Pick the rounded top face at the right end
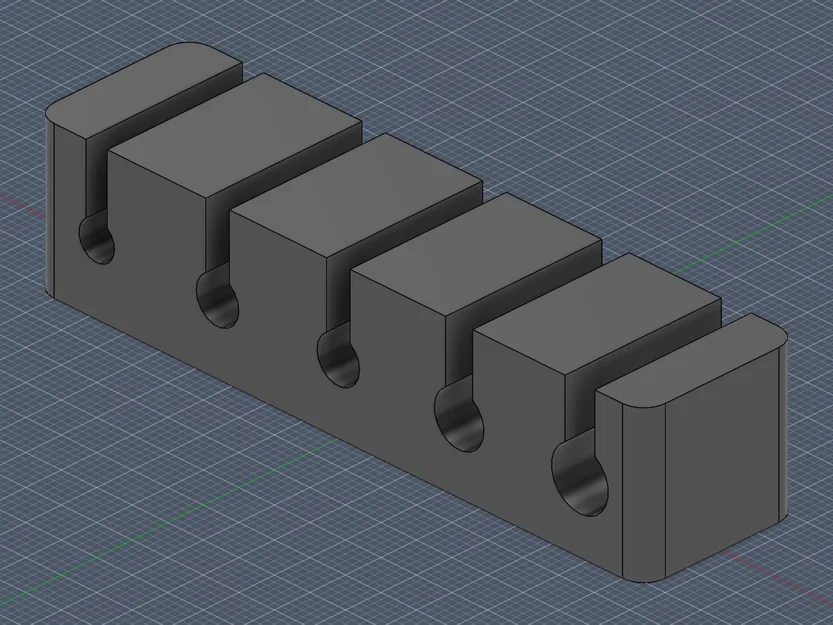 692,361
